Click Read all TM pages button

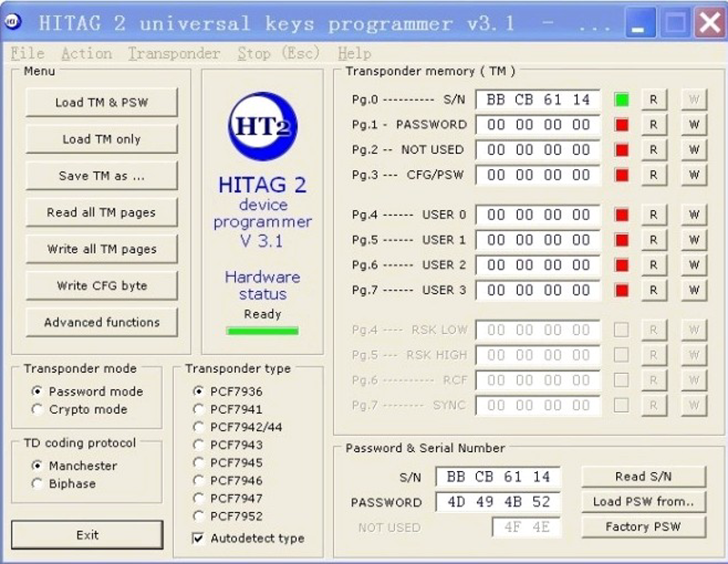[x=102, y=212]
